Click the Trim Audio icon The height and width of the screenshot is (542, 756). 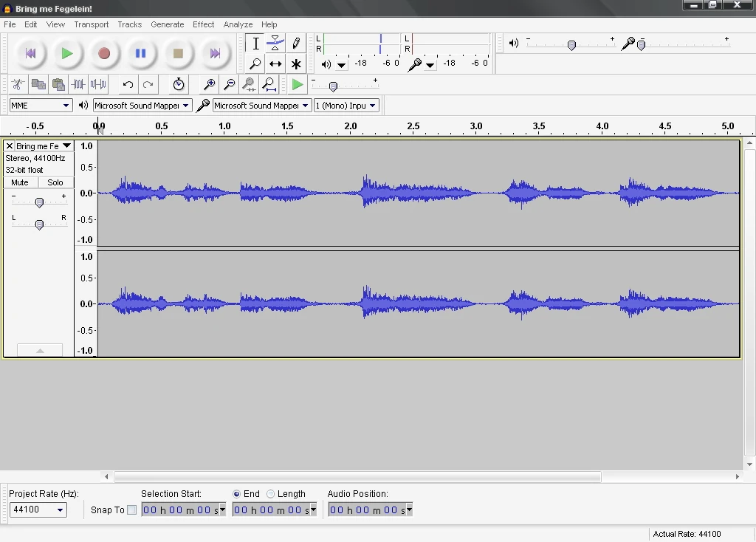click(x=78, y=84)
